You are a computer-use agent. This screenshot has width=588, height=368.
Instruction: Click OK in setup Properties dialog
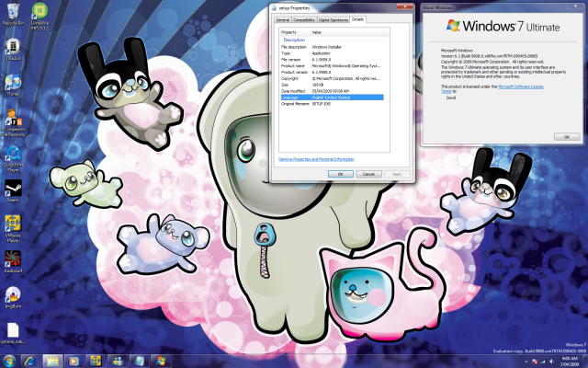point(341,174)
